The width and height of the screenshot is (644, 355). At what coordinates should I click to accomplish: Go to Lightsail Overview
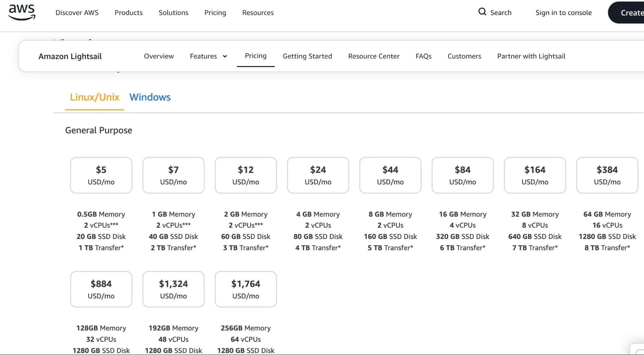pyautogui.click(x=159, y=56)
